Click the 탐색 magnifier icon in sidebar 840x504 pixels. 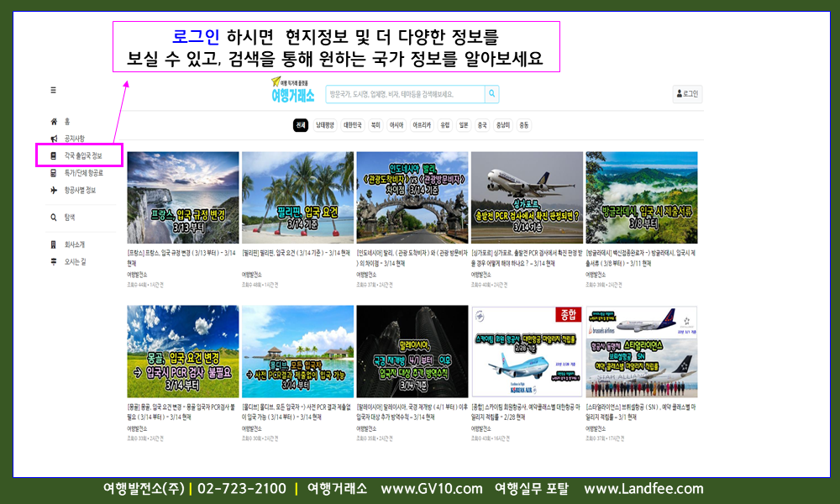click(54, 218)
